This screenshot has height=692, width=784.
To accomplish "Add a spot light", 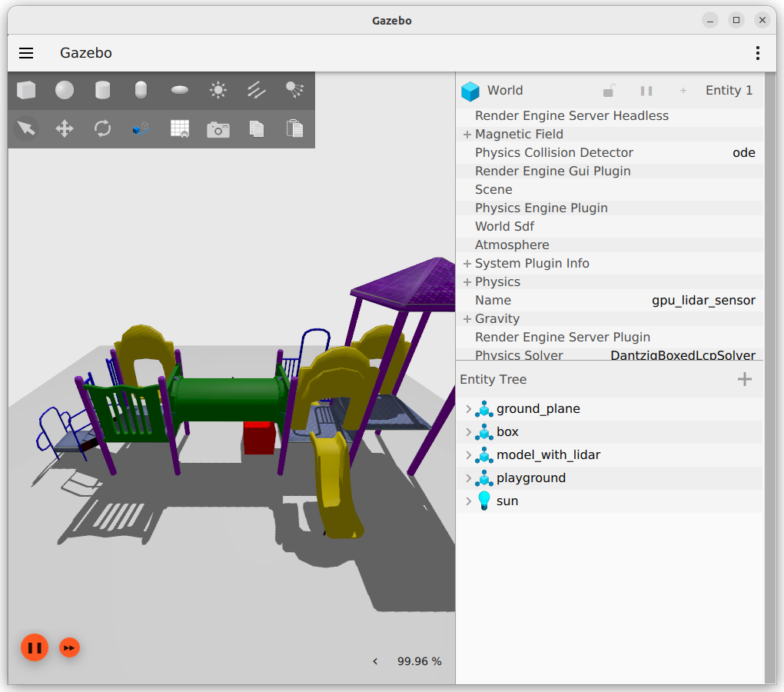I will point(294,91).
